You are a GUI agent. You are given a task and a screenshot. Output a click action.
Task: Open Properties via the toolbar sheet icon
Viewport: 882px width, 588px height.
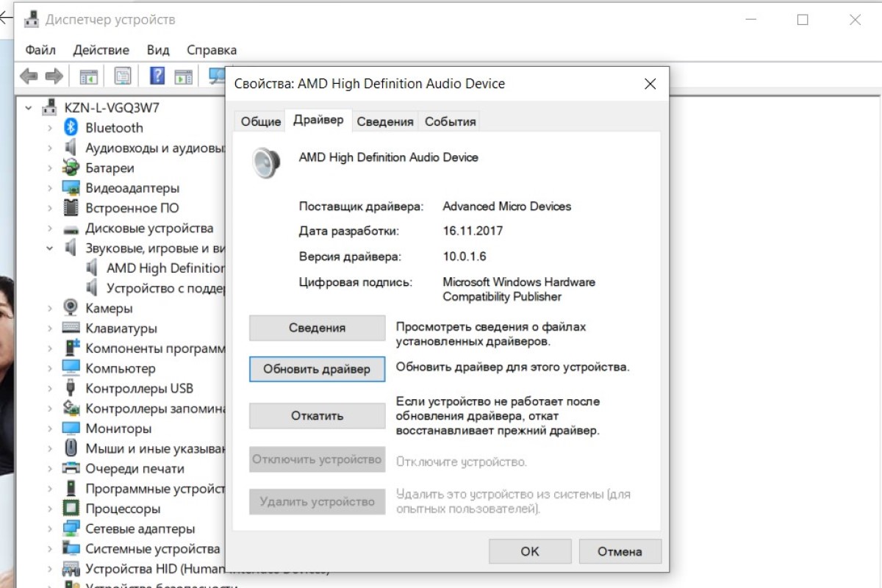click(x=123, y=76)
